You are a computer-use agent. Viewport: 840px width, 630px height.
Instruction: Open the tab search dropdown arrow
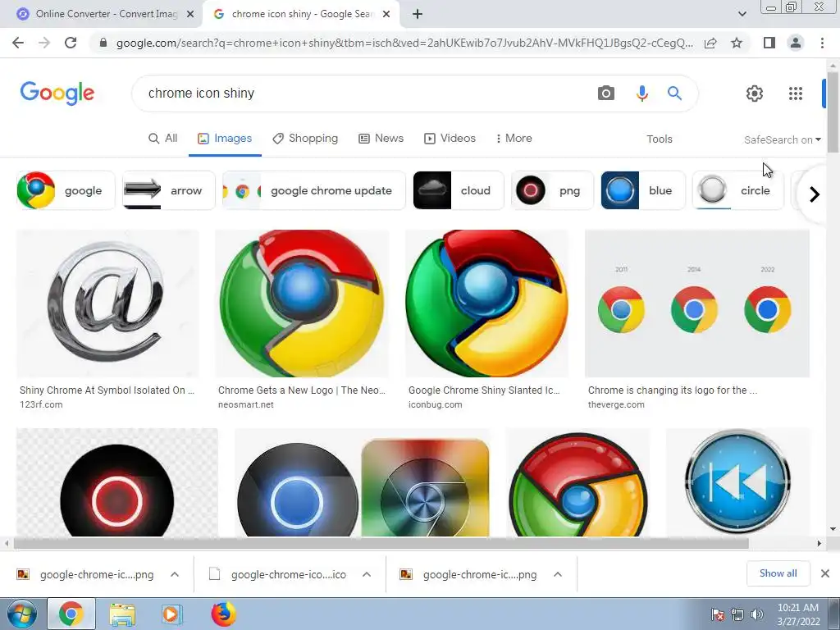(742, 14)
